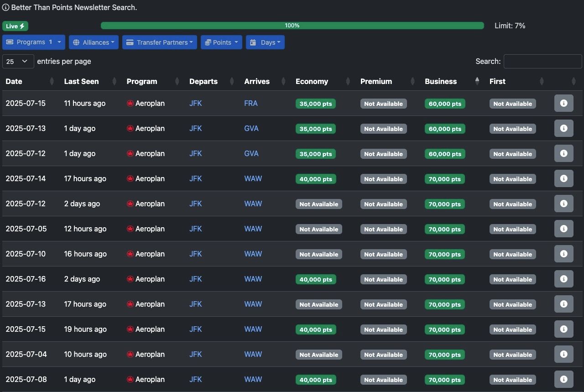Open FRA arrival airport link
Image resolution: width=584 pixels, height=392 pixels.
pyautogui.click(x=251, y=104)
